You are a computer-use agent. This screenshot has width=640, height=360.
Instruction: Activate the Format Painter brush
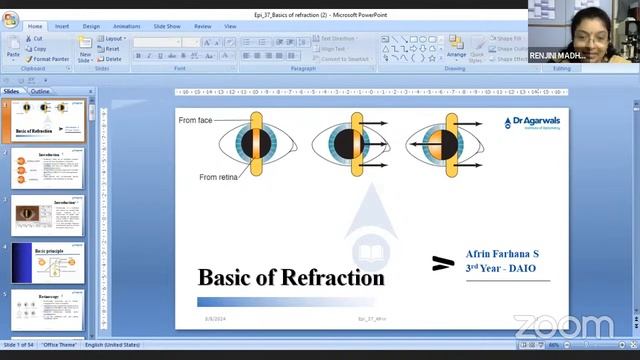47,59
